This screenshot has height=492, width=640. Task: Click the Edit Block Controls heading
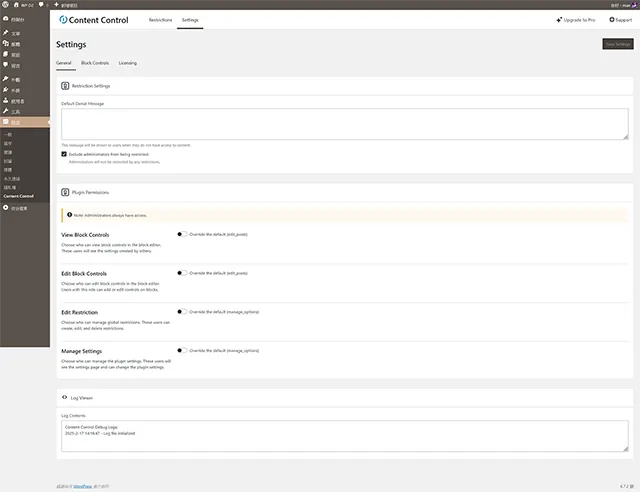[84, 274]
